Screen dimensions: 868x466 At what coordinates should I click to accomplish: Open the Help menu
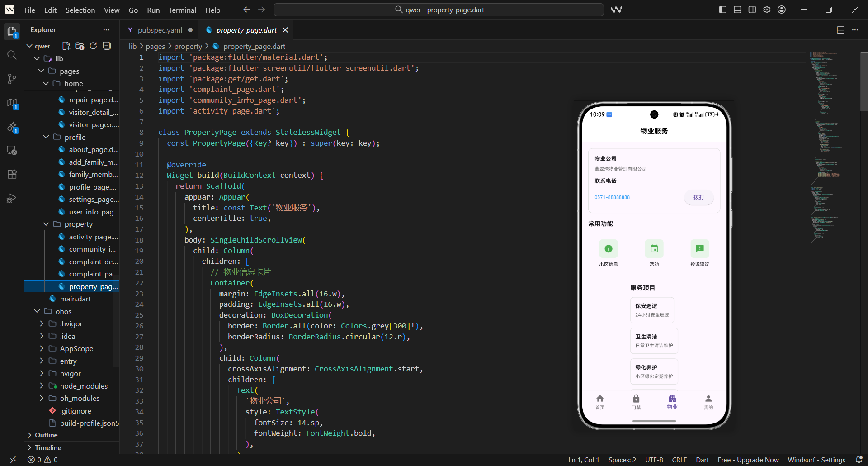click(x=212, y=10)
